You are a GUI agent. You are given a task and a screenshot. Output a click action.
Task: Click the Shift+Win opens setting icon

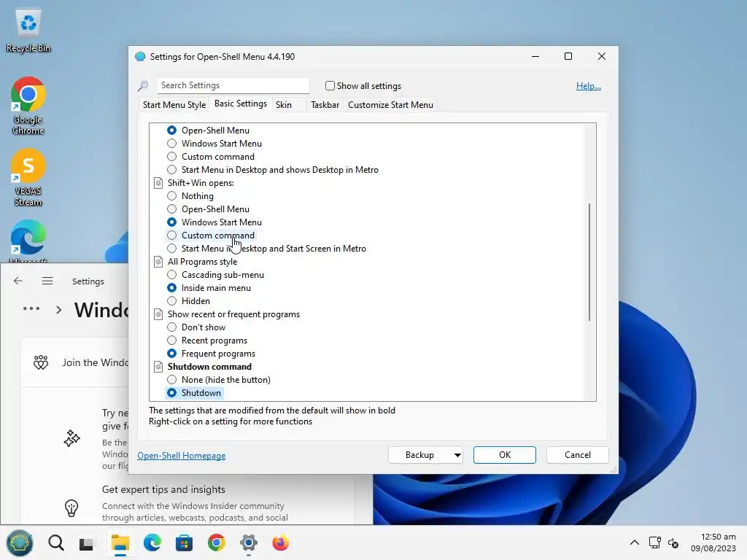tap(158, 183)
